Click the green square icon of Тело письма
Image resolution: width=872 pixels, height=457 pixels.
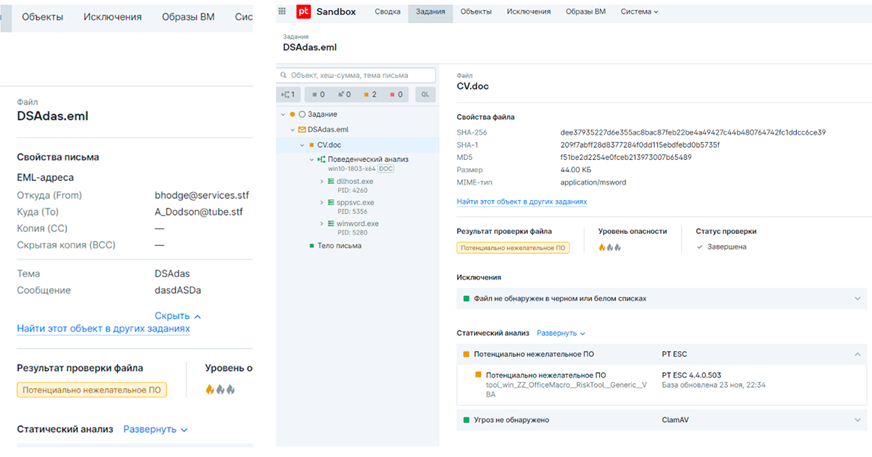click(311, 245)
